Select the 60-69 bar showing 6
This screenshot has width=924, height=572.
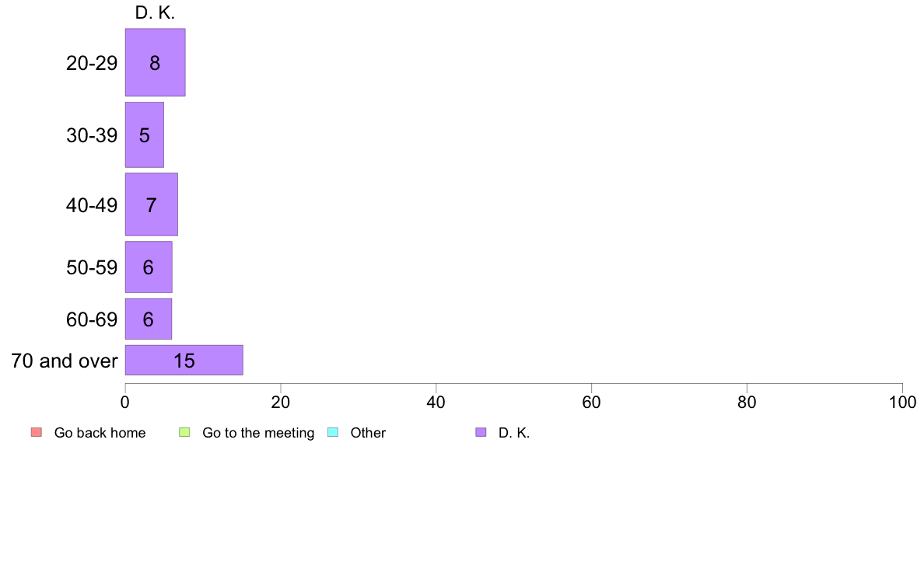click(149, 319)
